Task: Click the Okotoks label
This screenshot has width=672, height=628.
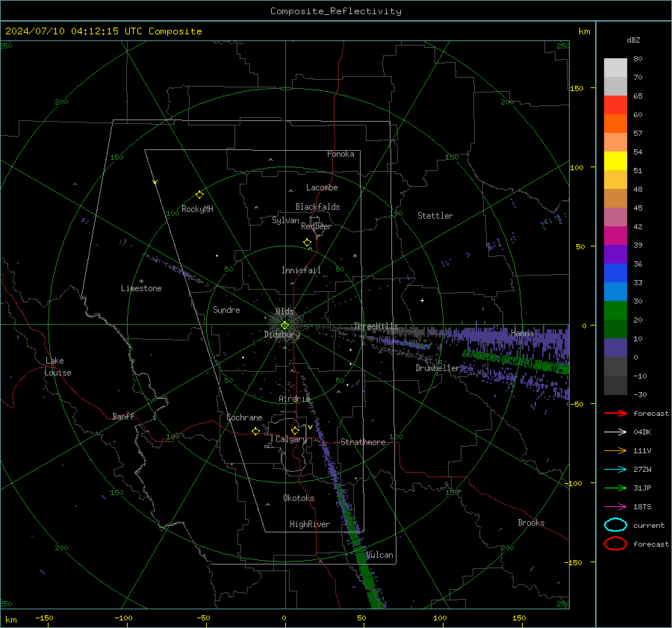Action: pos(299,498)
